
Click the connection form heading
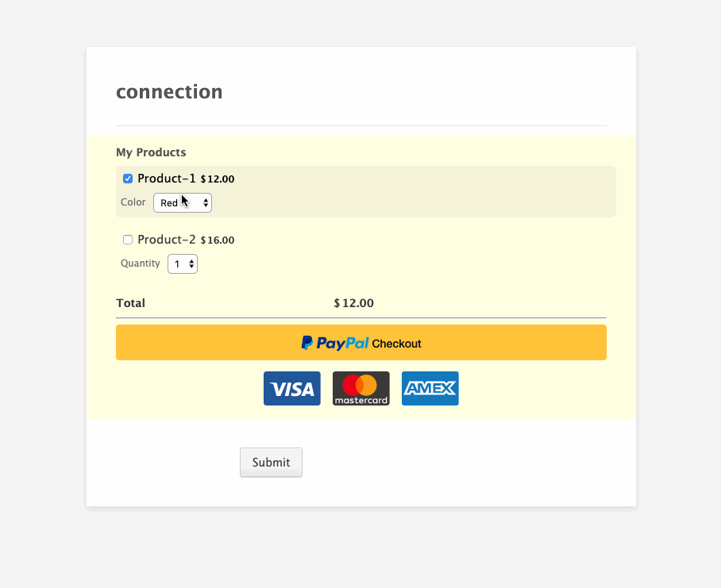click(169, 92)
